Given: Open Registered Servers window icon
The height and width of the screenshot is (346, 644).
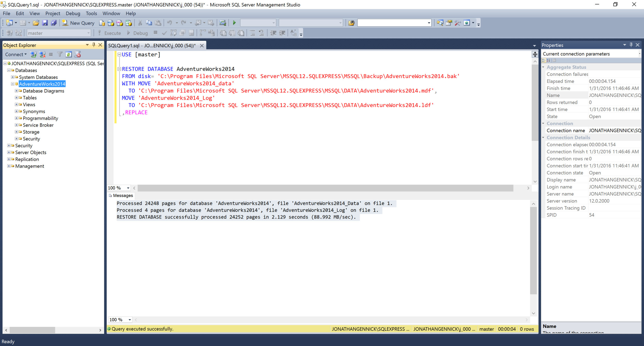Looking at the screenshot, I should coord(440,23).
